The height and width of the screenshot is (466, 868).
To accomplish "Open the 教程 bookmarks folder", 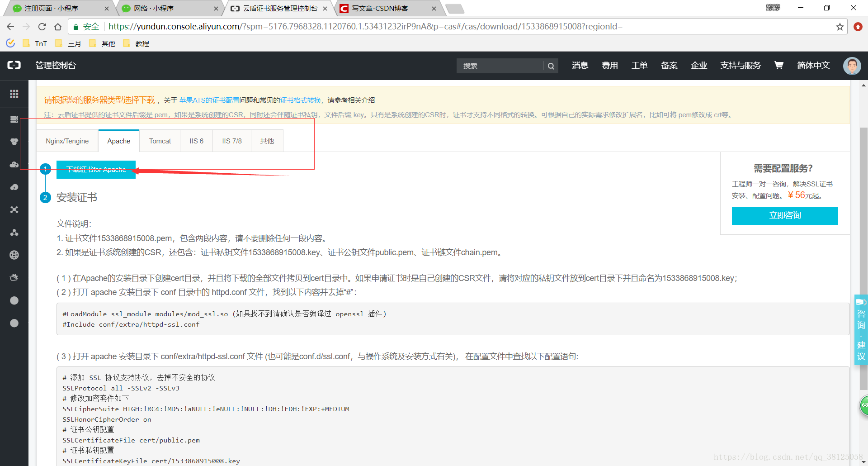I will 137,43.
